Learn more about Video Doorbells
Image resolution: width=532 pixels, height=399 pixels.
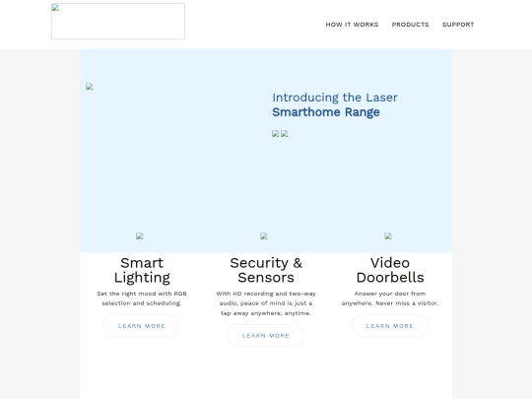(x=390, y=326)
